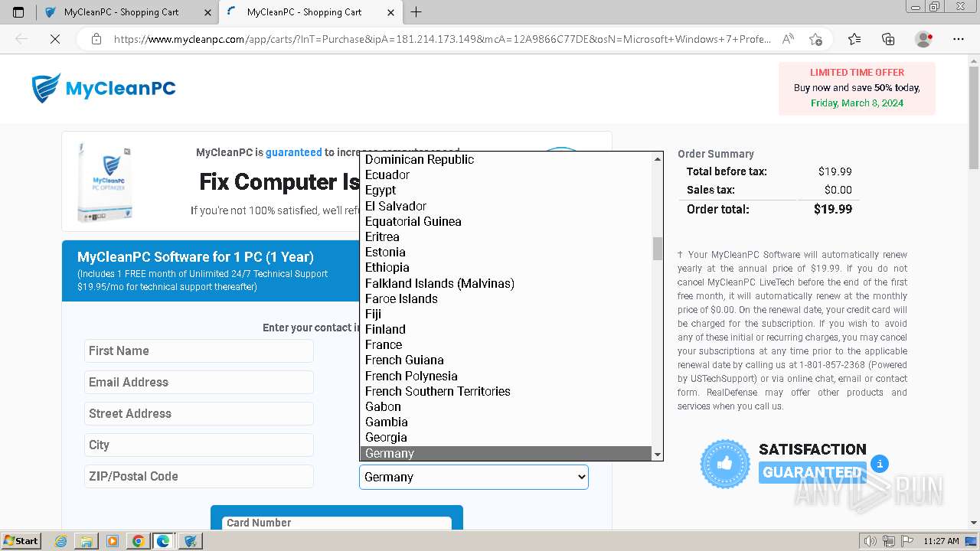Click the 11:27 AM taskbar clock
The width and height of the screenshot is (980, 551).
coord(941,541)
